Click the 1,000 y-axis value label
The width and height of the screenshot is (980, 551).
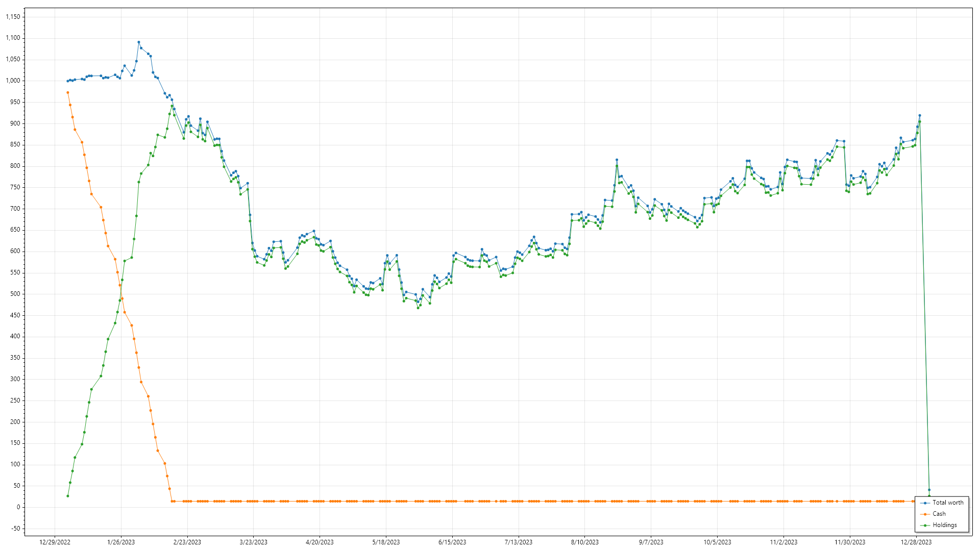[13, 81]
